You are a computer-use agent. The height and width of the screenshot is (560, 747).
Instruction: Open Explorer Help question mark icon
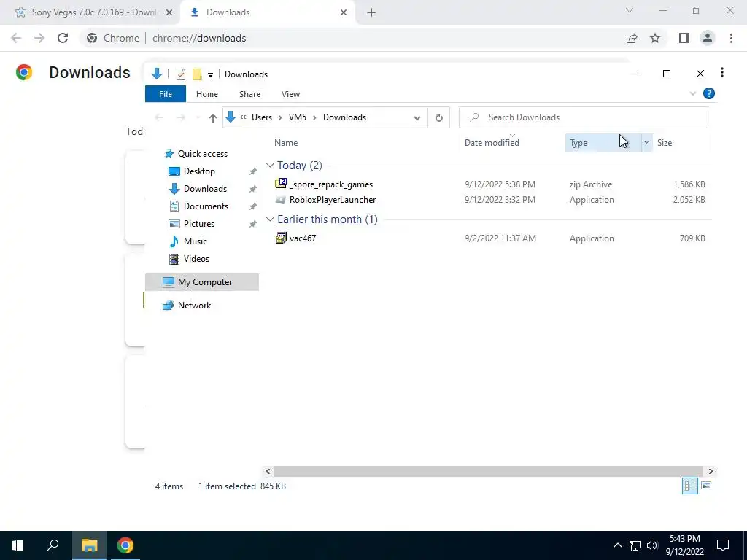click(709, 94)
